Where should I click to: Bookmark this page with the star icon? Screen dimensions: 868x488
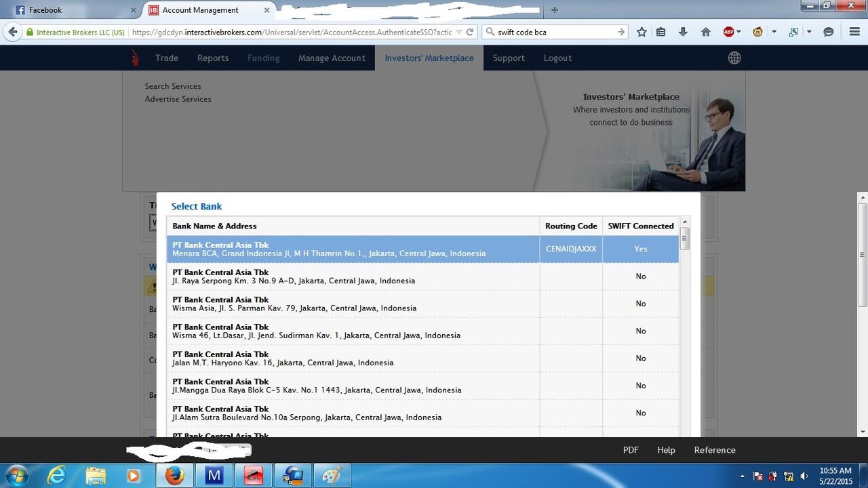642,32
